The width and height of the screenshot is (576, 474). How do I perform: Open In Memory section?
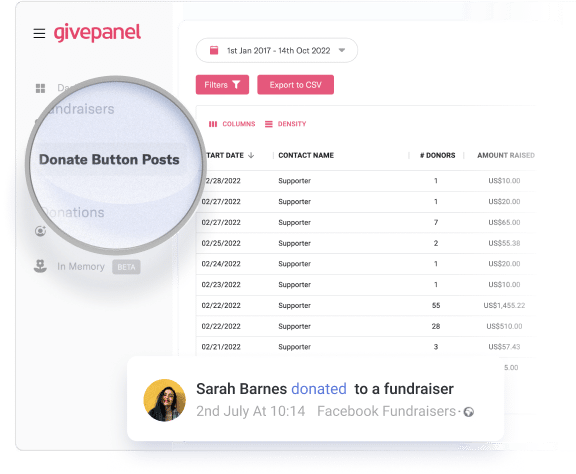click(x=81, y=266)
